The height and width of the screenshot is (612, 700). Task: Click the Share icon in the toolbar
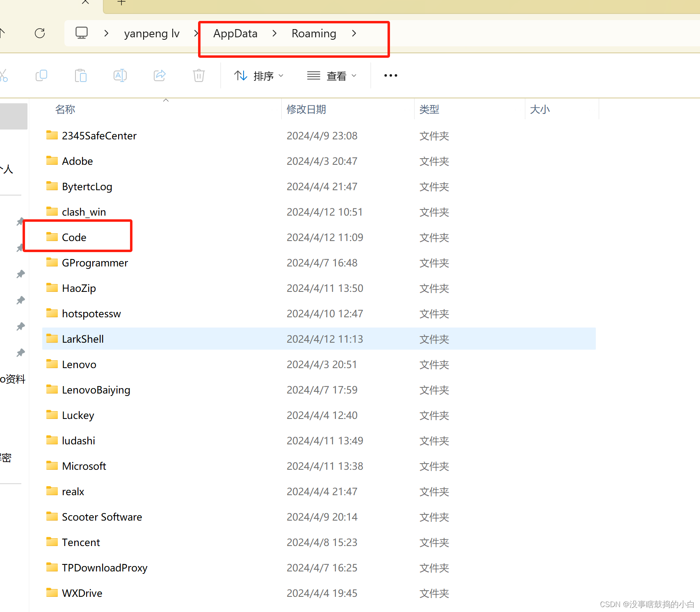click(x=159, y=75)
